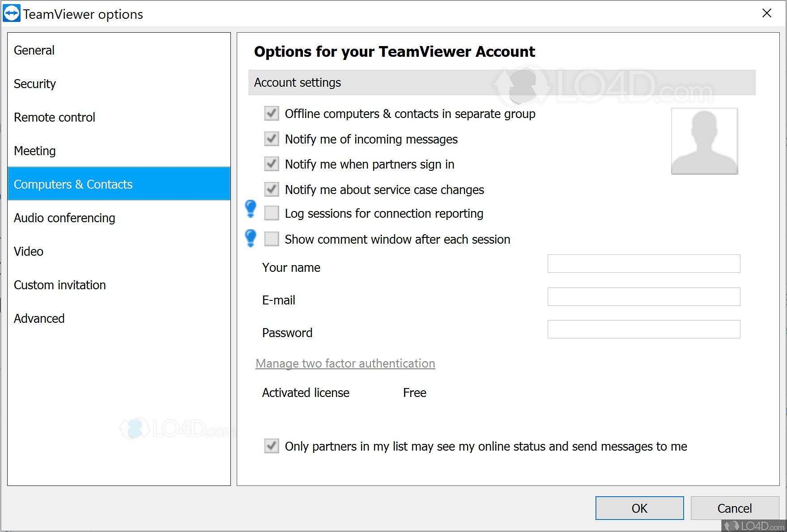Toggle Only partners in my list checkbox

point(272,446)
